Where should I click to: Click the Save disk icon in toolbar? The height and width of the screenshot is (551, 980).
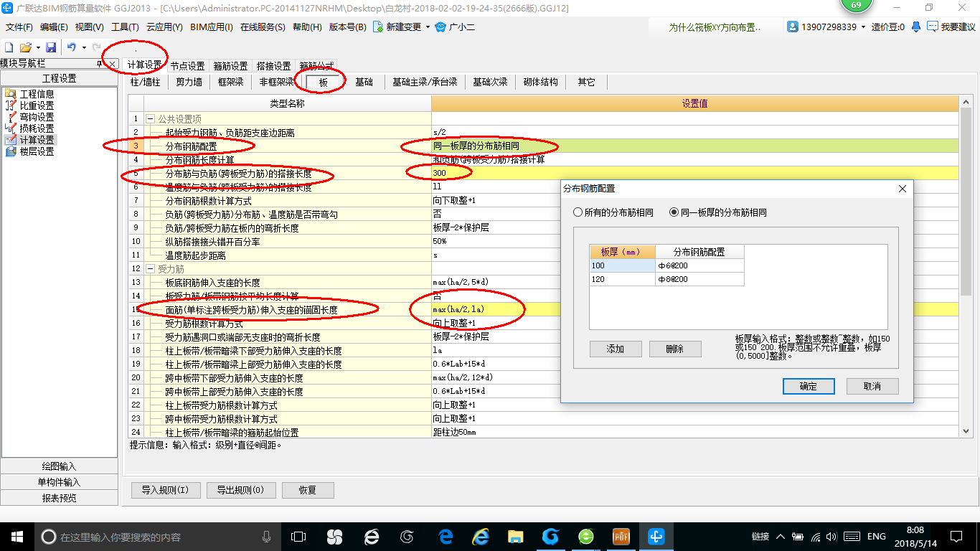click(51, 47)
